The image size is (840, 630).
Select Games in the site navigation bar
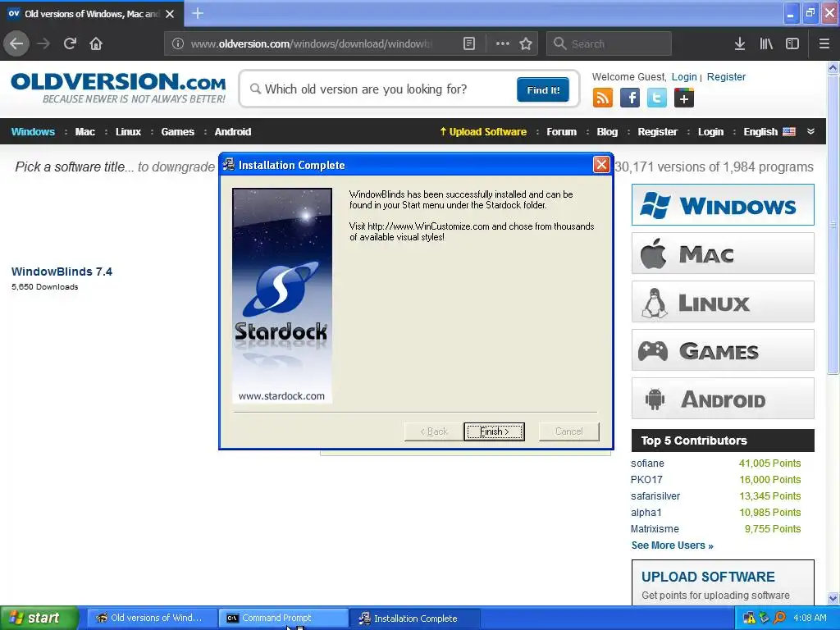tap(177, 132)
